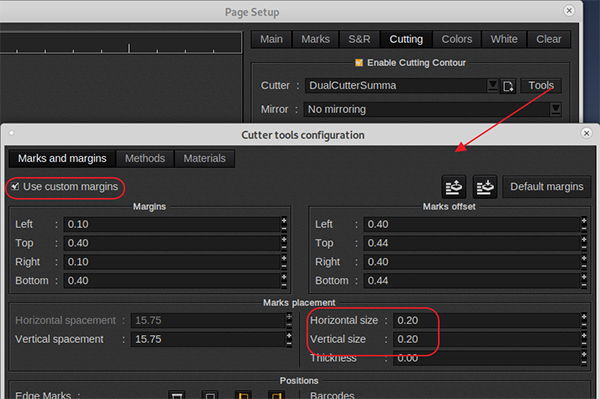Click the stepper on Horizontal size field
The height and width of the screenshot is (399, 600).
584,320
